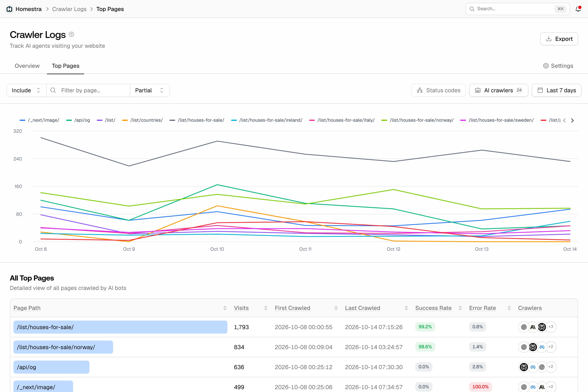Sort by Page Path column sort icon
Viewport: 588px width, 392px height.
click(225, 308)
